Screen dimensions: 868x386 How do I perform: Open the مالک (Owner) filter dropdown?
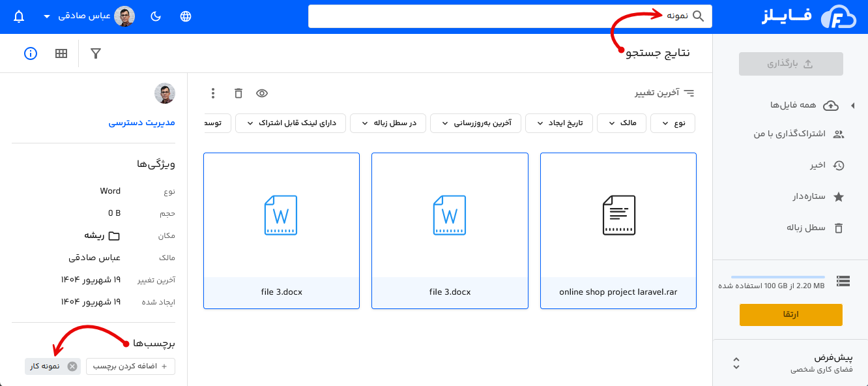(621, 123)
